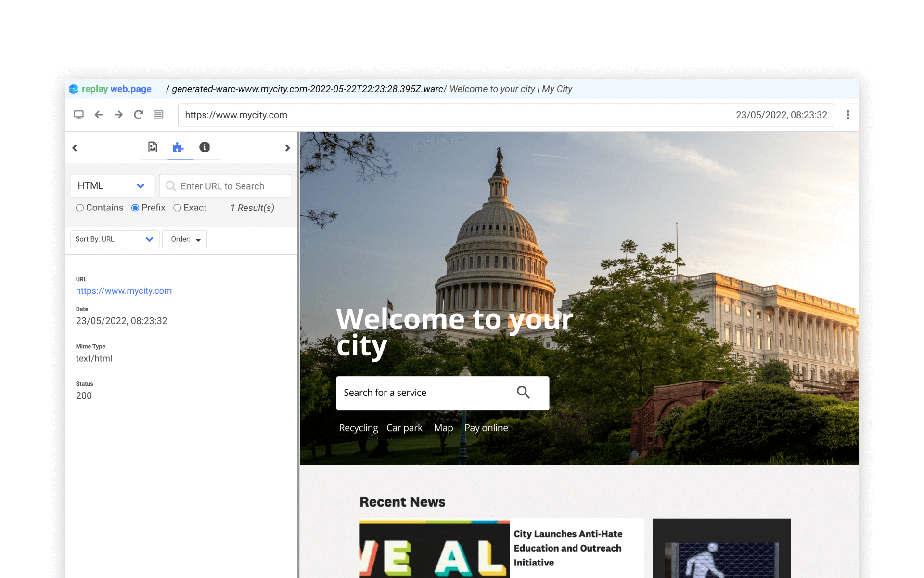Click the archive filename in breadcrumb
The height and width of the screenshot is (578, 924).
tap(308, 89)
